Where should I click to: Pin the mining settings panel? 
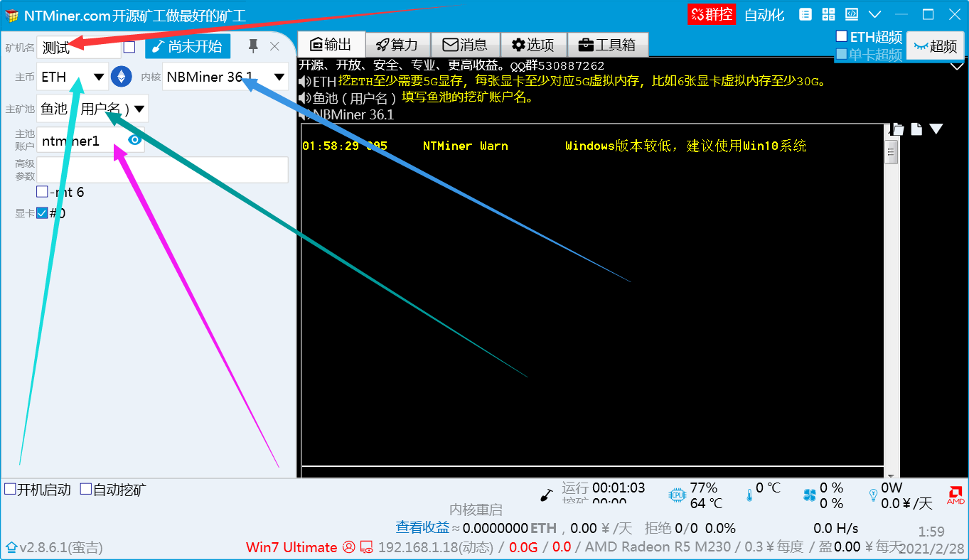[253, 46]
